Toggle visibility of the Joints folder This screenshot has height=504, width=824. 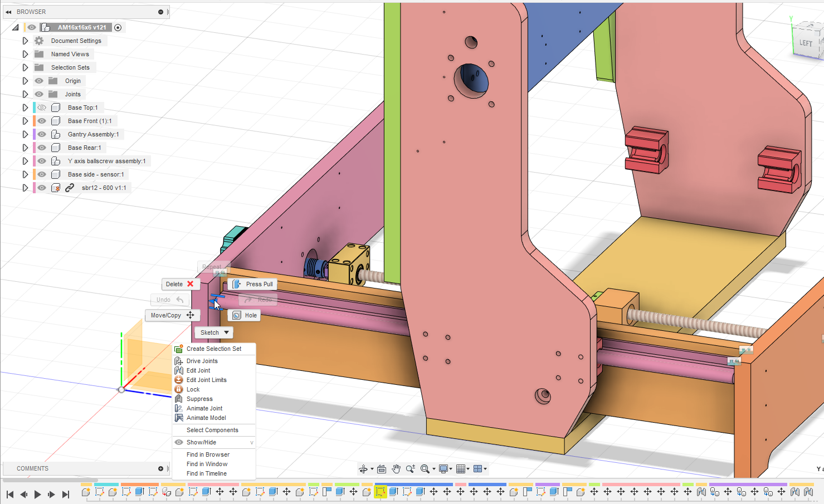pos(39,94)
